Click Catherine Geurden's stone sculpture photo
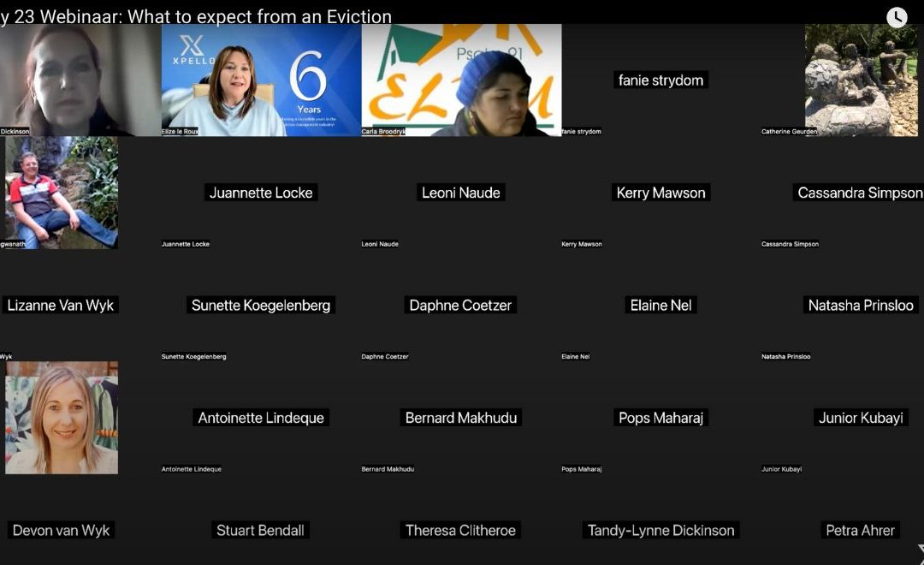This screenshot has height=565, width=924. tap(862, 80)
